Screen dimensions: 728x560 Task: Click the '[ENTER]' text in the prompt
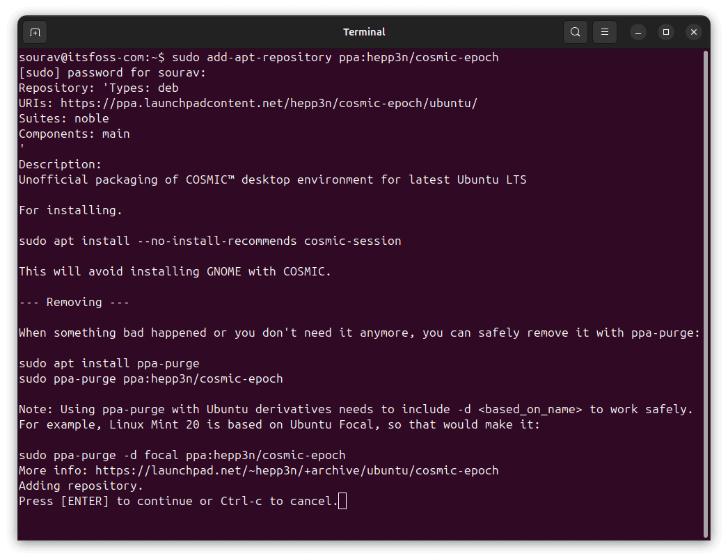click(85, 501)
